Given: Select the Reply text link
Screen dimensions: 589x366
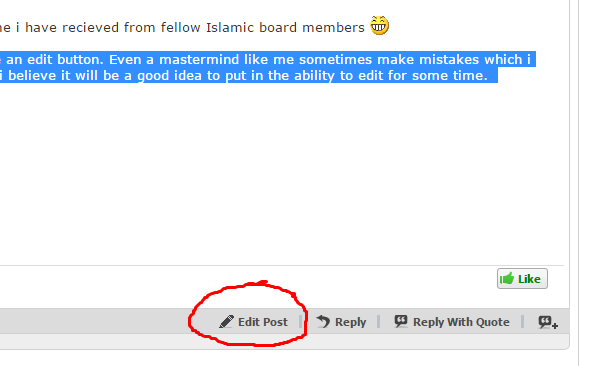Looking at the screenshot, I should (350, 322).
